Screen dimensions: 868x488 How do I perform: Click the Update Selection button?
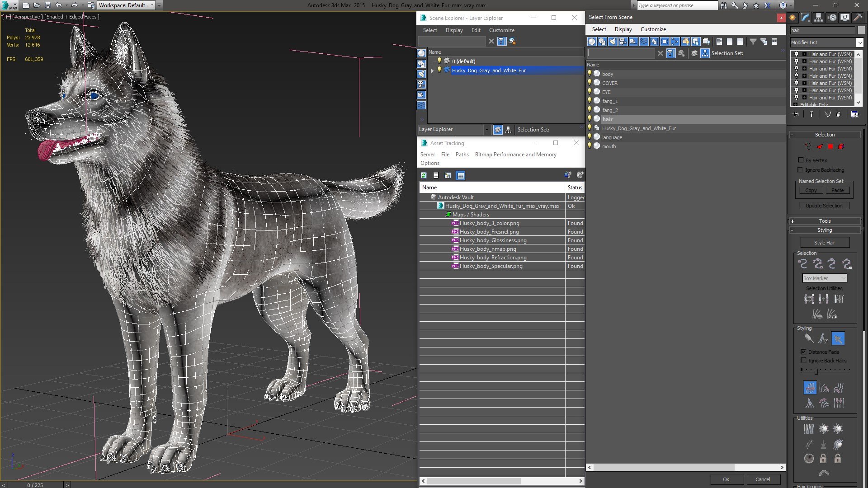[x=824, y=206]
